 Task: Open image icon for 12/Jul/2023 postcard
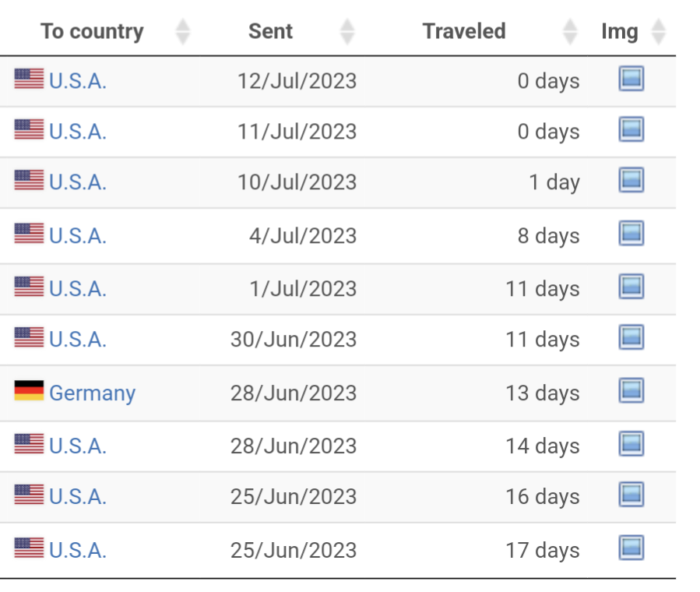point(631,78)
